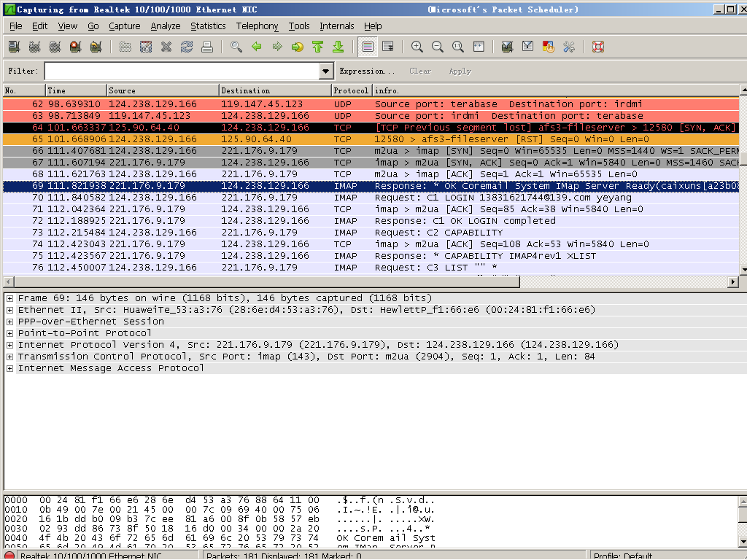Viewport: 747px width, 560px height.
Task: Open preferences wrench icon
Action: 569,47
